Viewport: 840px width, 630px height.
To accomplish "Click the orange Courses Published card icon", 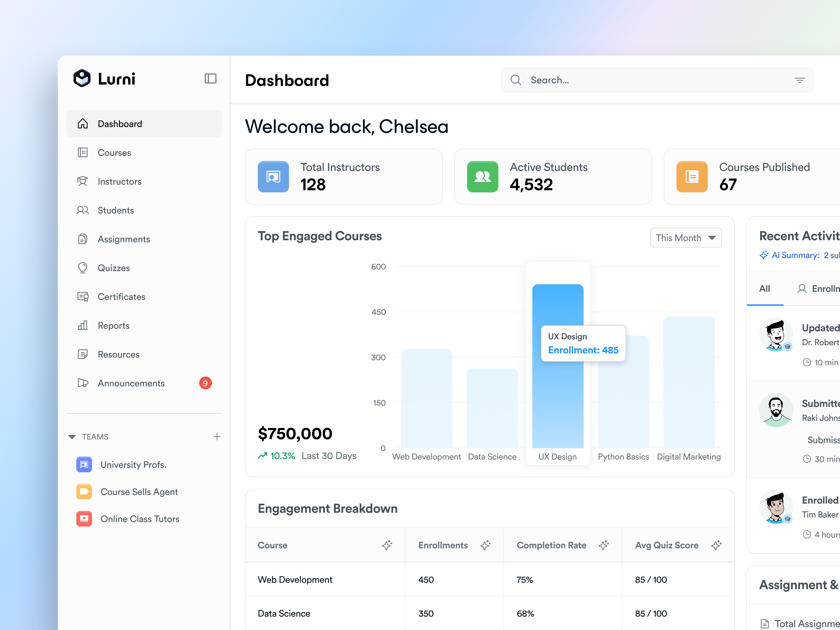I will tap(692, 177).
